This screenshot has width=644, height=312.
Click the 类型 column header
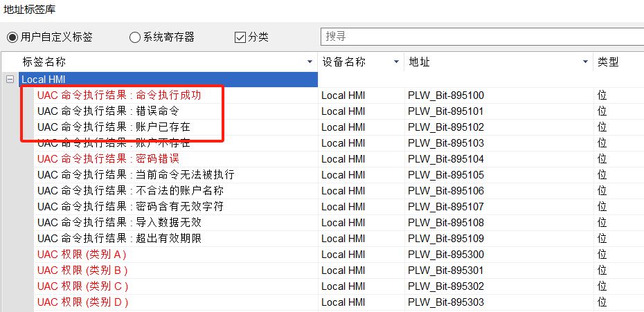609,62
